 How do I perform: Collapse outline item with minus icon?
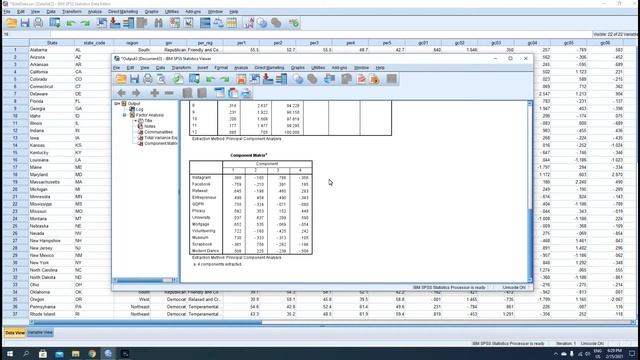(169, 93)
